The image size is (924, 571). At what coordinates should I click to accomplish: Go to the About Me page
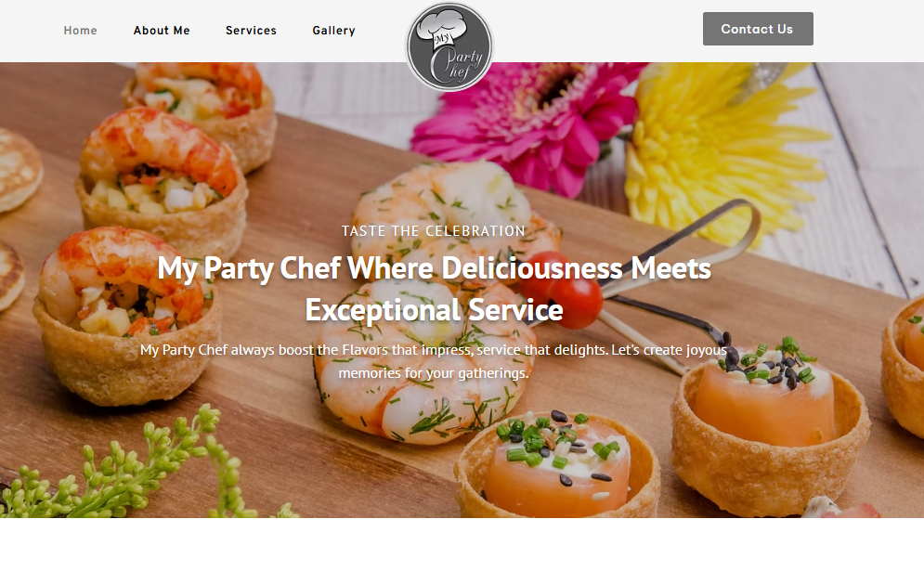(x=162, y=30)
